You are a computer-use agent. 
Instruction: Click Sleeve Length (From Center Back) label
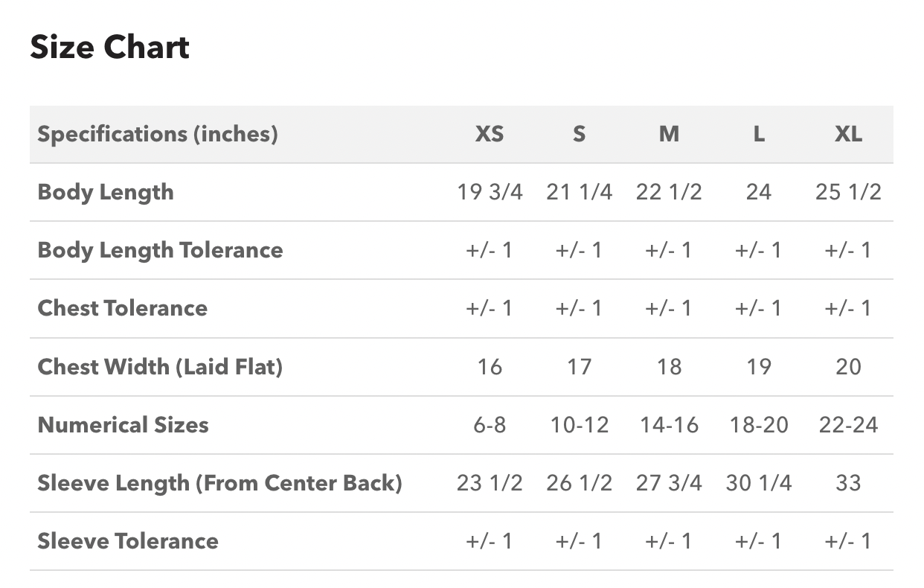[219, 483]
